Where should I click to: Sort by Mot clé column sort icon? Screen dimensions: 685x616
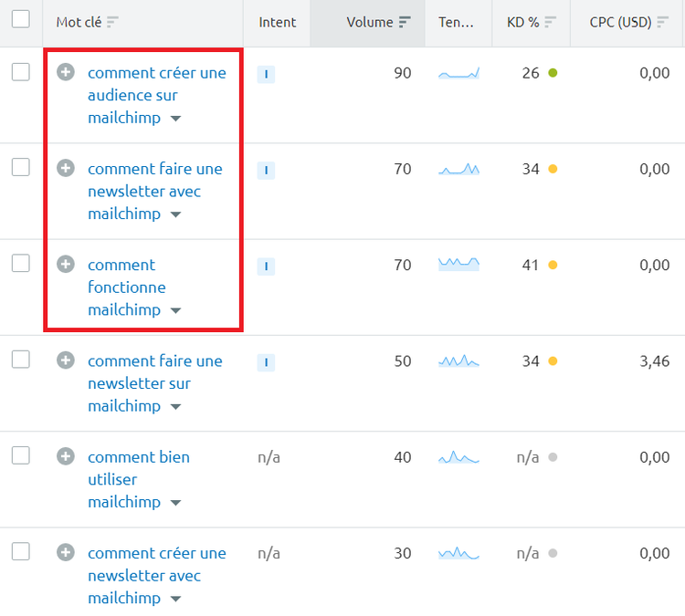pyautogui.click(x=112, y=22)
